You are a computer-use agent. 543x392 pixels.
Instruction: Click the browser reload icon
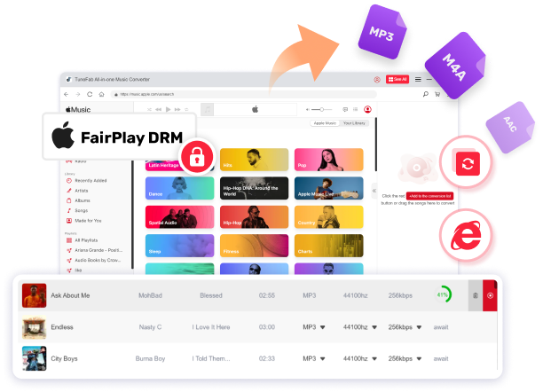tap(90, 94)
